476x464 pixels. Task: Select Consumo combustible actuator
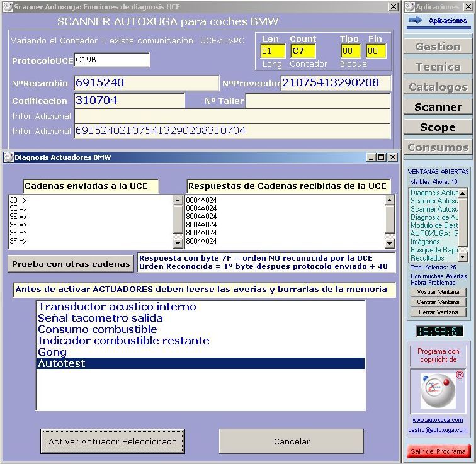point(200,329)
